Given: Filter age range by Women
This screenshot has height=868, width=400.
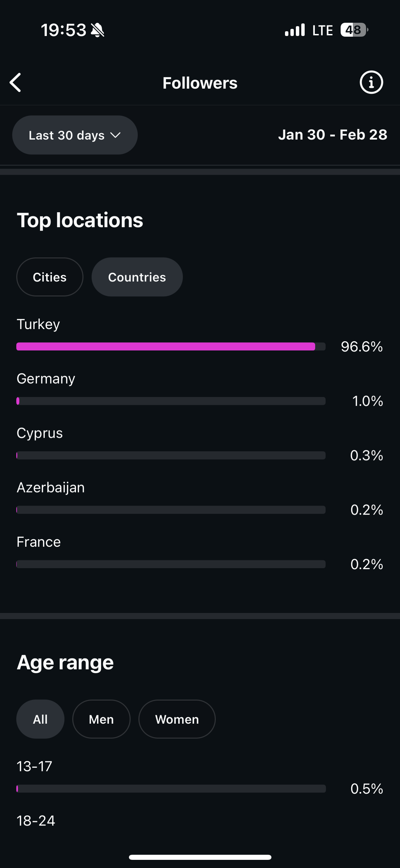Looking at the screenshot, I should 177,719.
